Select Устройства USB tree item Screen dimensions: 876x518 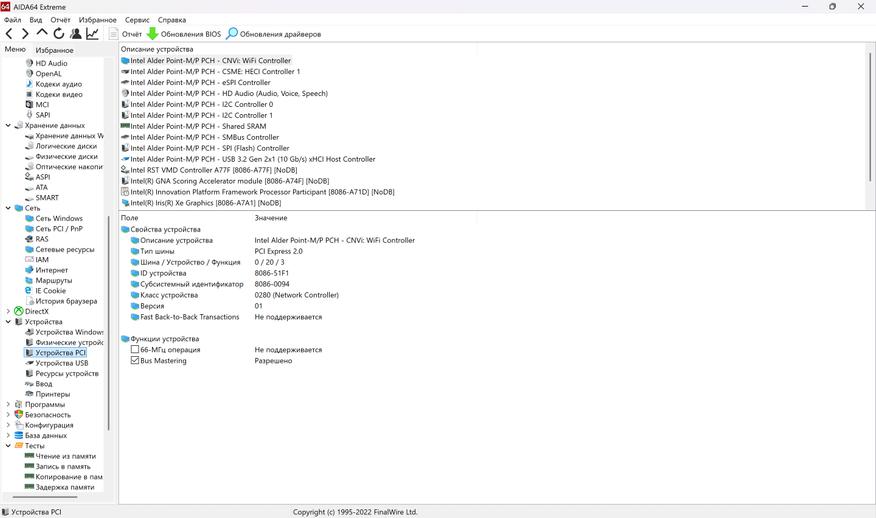(x=61, y=363)
